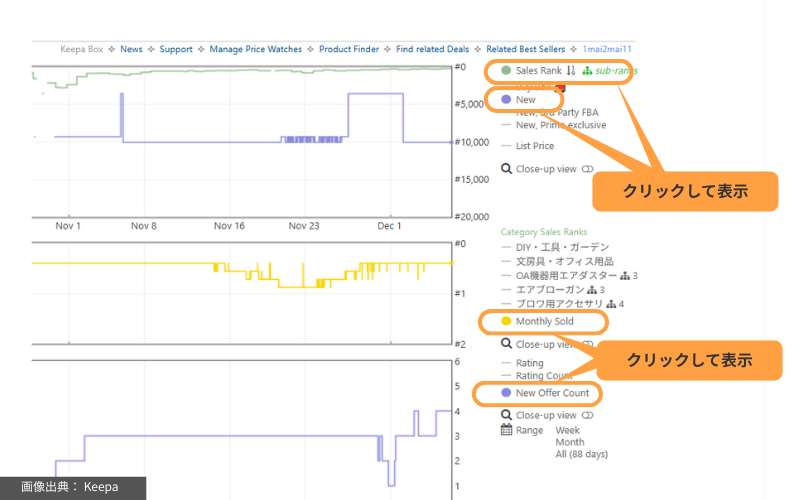Click the magnifier icon beside the top Close-up view
This screenshot has width=800, height=500.
[x=506, y=169]
